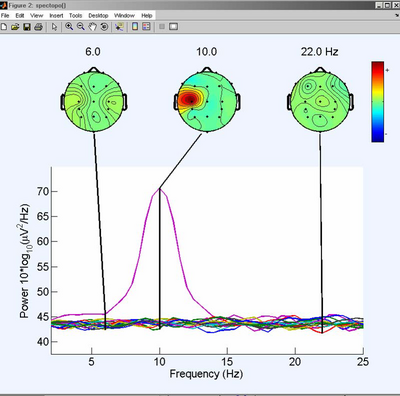Image resolution: width=400 pixels, height=396 pixels.
Task: Select the Edit Plot arrow tool
Action: point(55,27)
